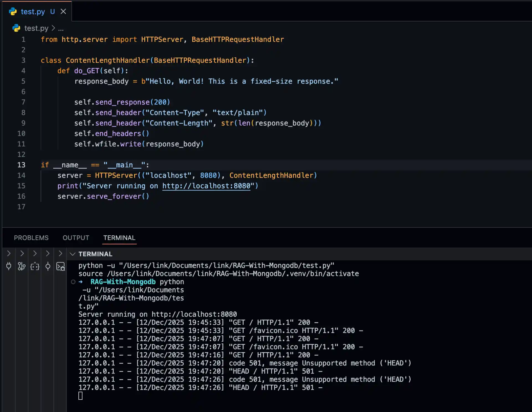Select the plug-icon terminal session
This screenshot has height=412, width=532.
9,266
